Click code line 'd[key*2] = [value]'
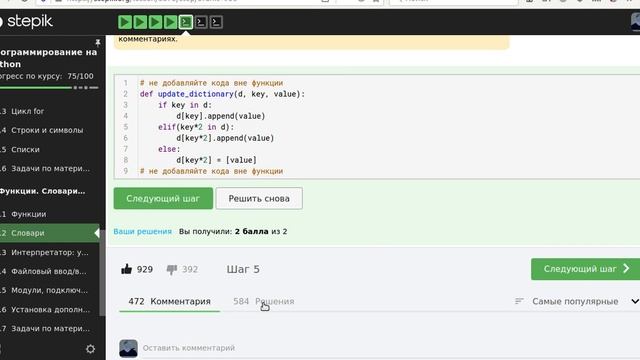 pyautogui.click(x=216, y=160)
